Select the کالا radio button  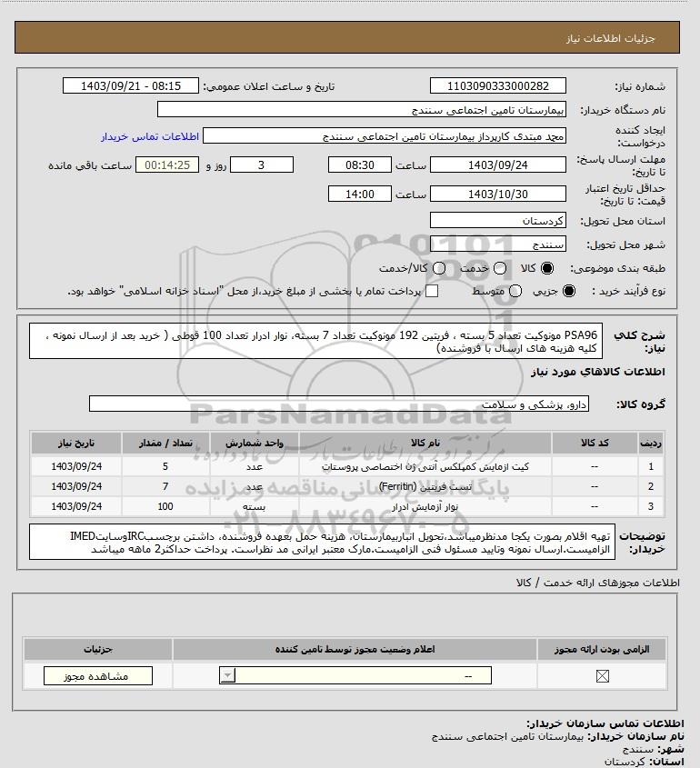click(x=547, y=268)
